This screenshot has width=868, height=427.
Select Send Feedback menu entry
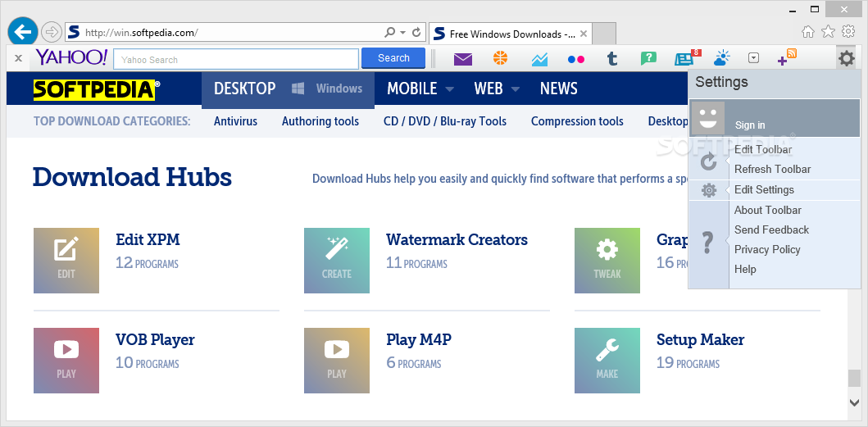[771, 229]
